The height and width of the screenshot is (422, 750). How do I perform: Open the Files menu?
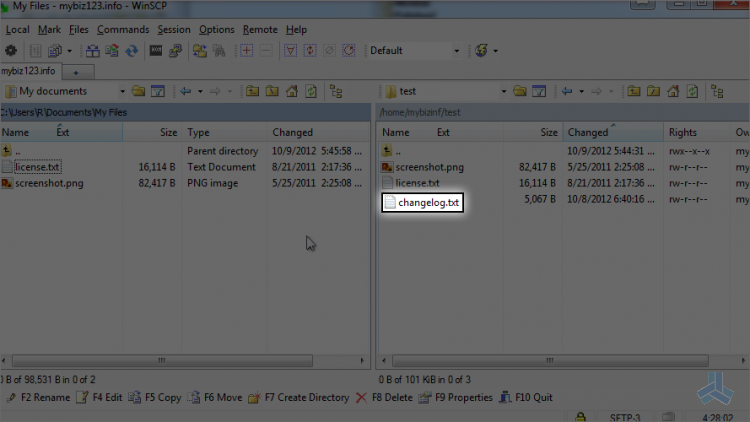coord(78,30)
